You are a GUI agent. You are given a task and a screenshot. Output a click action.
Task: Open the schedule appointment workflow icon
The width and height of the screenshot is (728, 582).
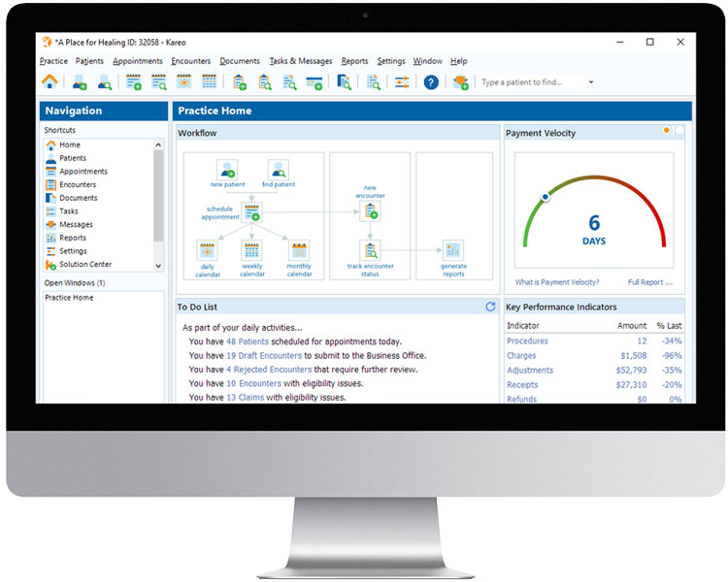point(251,211)
